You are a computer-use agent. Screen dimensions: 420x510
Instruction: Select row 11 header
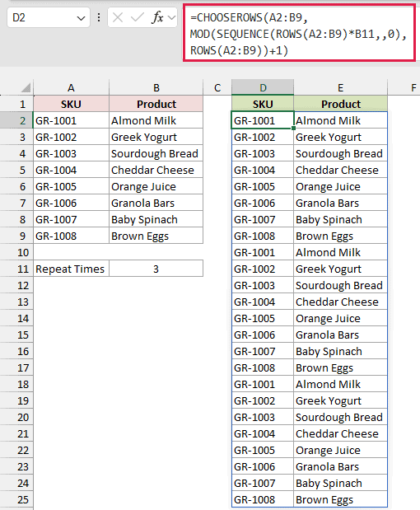pyautogui.click(x=16, y=269)
